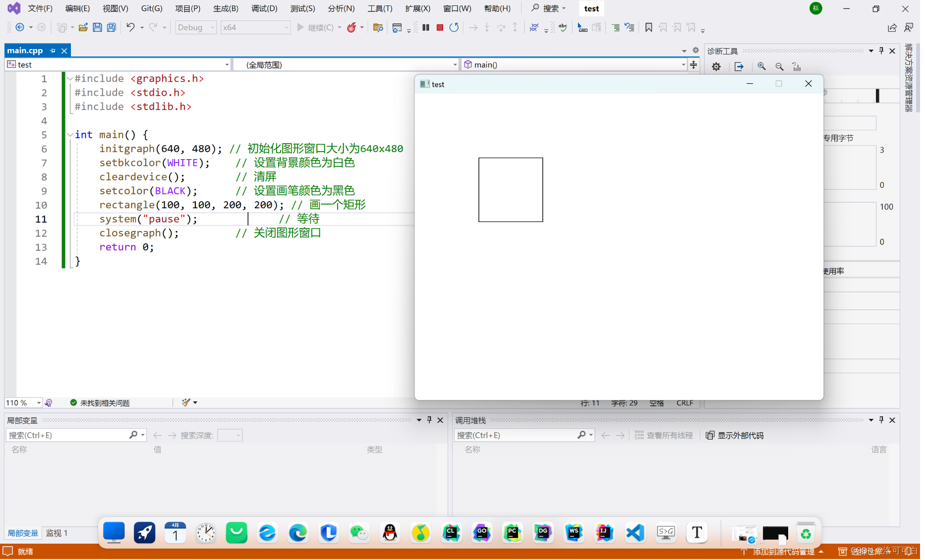
Task: Zoom in on the diagnostics timeline
Action: [762, 66]
